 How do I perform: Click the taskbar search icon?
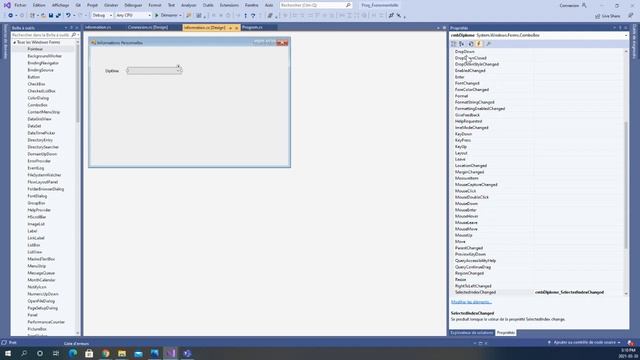coord(24,353)
